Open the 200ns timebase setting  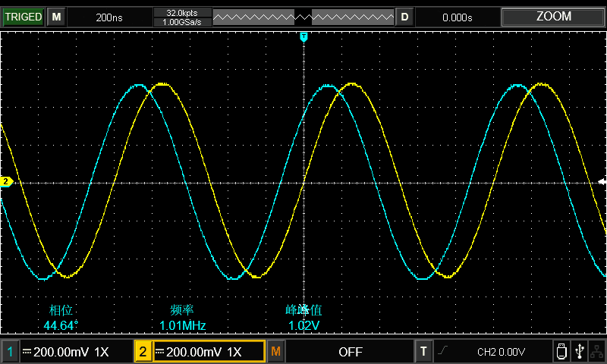coord(111,17)
